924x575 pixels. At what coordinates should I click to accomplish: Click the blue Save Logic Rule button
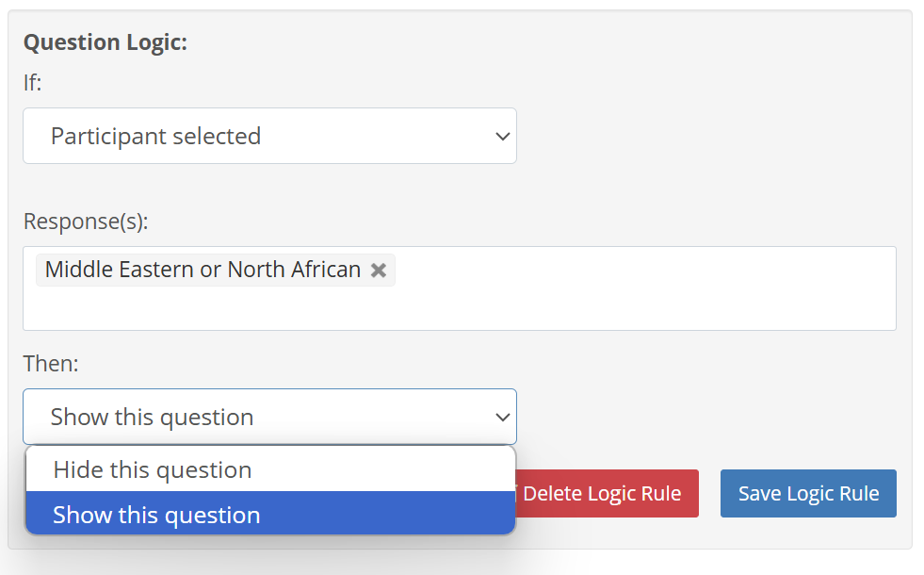pos(808,494)
